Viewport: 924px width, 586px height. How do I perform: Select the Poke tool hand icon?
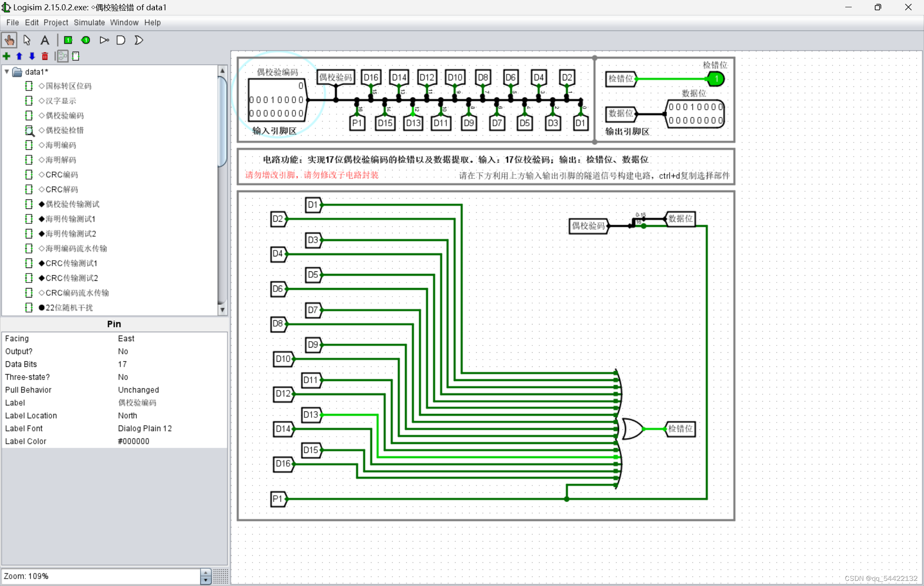9,40
